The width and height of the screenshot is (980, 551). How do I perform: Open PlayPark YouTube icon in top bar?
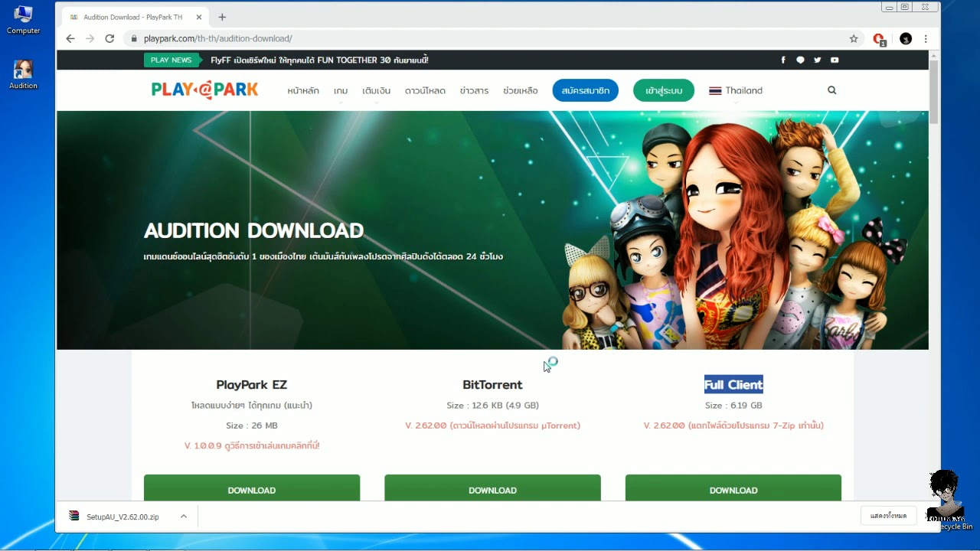835,60
